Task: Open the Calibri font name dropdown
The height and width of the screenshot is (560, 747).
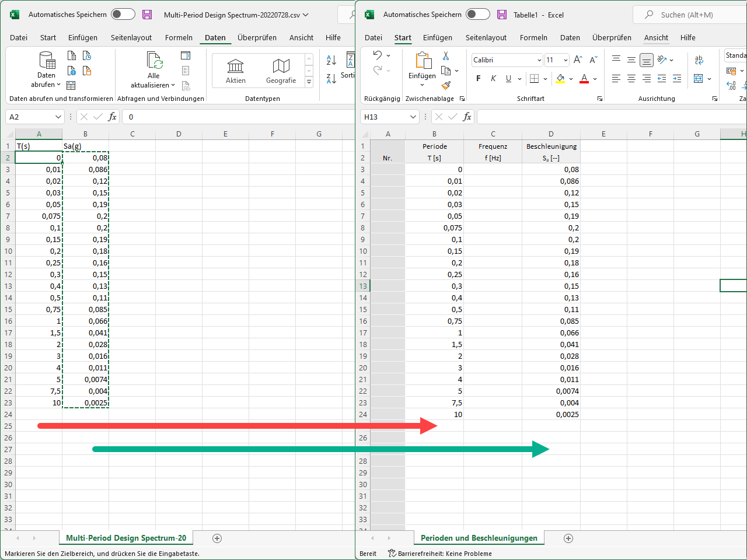Action: [x=539, y=60]
